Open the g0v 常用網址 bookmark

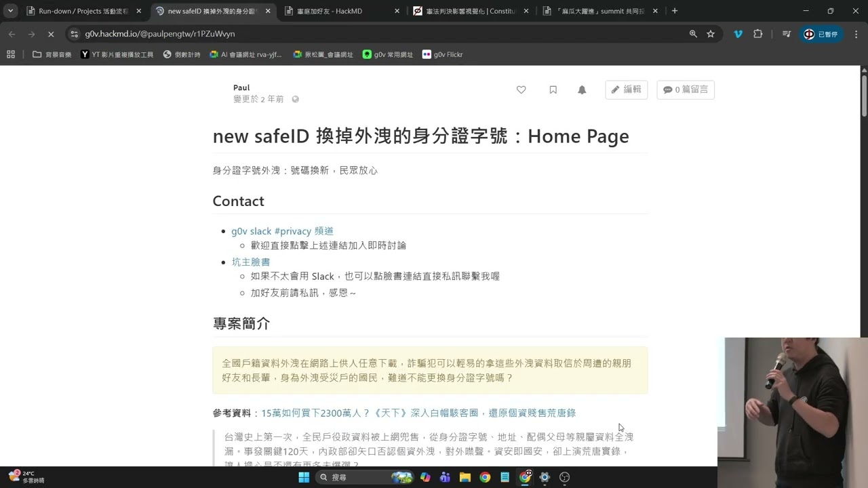[x=388, y=54]
